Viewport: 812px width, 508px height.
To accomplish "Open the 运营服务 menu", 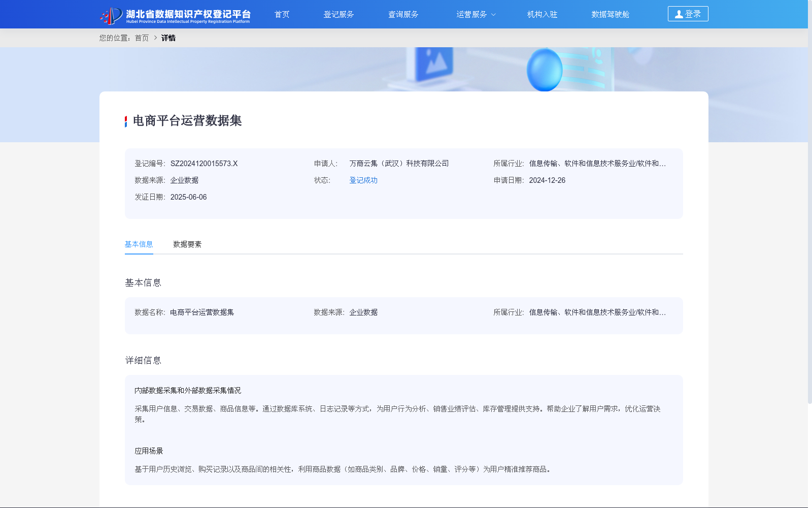I will pyautogui.click(x=471, y=14).
